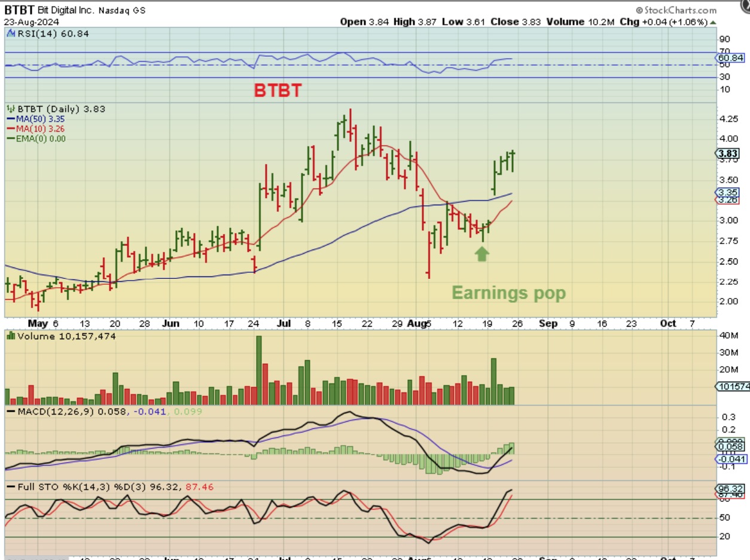
Task: Click the red 3.26 moving average price tag
Action: (x=729, y=201)
